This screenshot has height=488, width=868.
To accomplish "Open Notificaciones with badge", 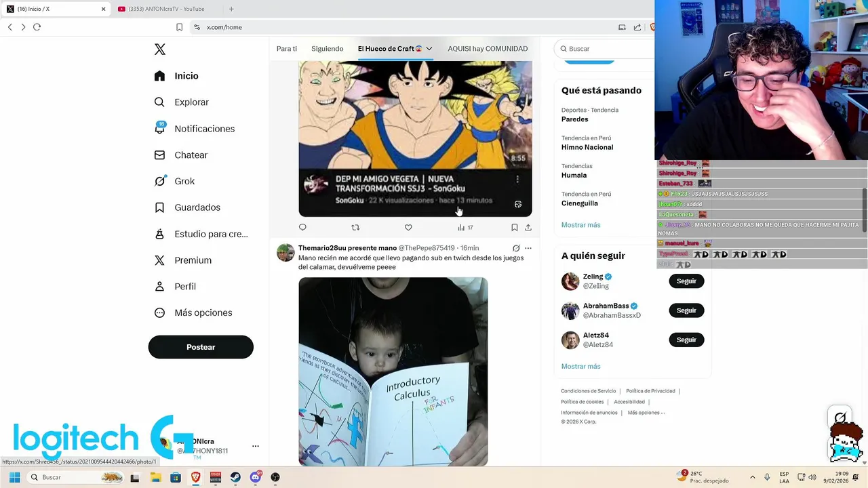I will [194, 129].
